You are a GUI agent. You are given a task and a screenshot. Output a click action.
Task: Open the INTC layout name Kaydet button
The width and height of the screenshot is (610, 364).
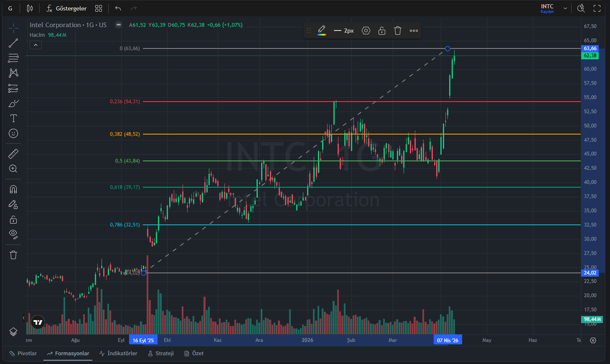pos(547,9)
